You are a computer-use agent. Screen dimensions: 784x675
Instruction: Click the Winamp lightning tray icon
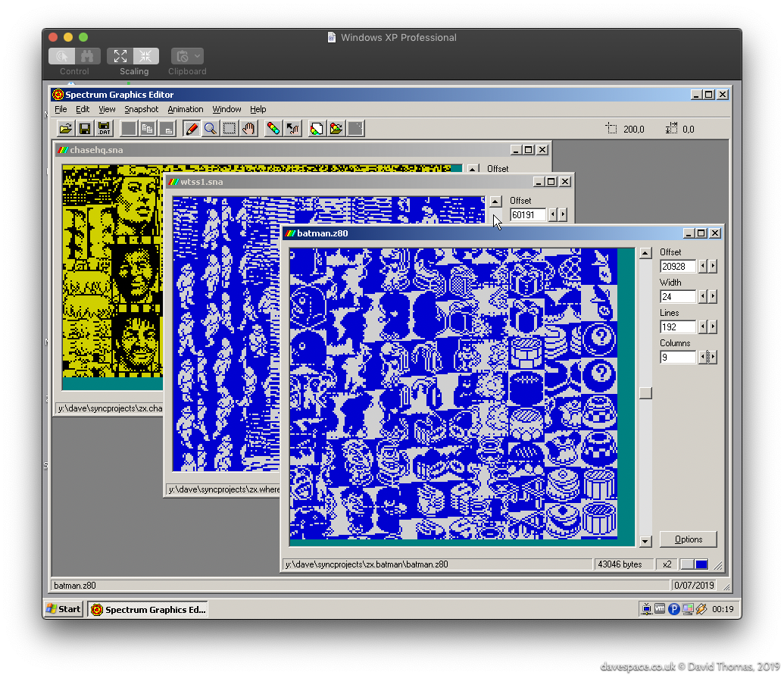(701, 608)
